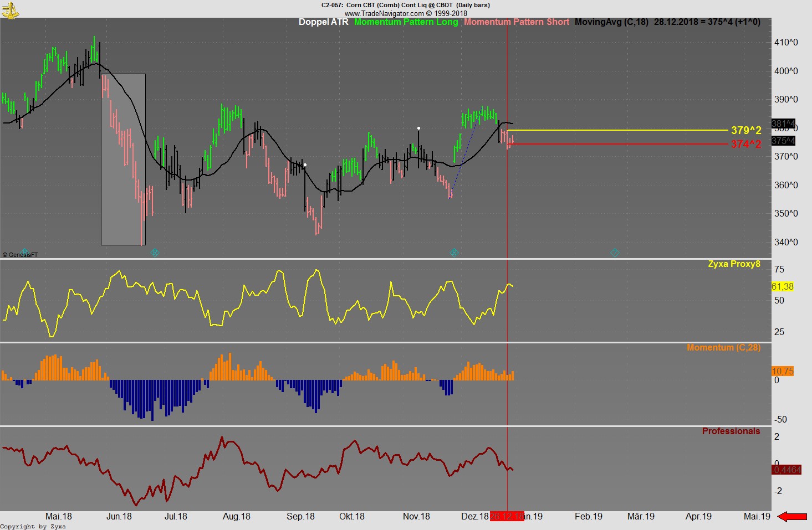812x530 pixels.
Task: Click the Professionals pane title
Action: click(731, 431)
